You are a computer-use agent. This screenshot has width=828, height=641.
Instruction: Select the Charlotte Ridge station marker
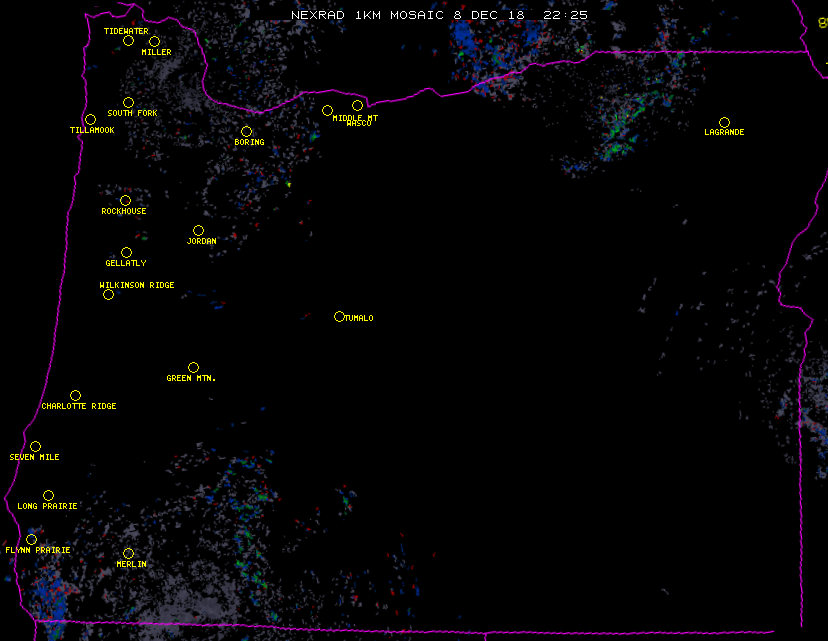click(x=75, y=395)
